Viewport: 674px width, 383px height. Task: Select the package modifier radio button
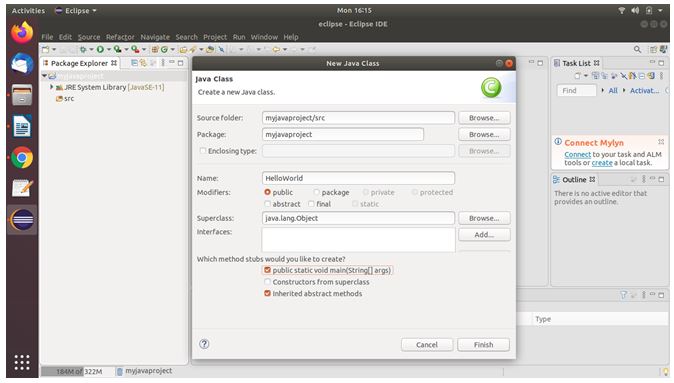tap(317, 192)
